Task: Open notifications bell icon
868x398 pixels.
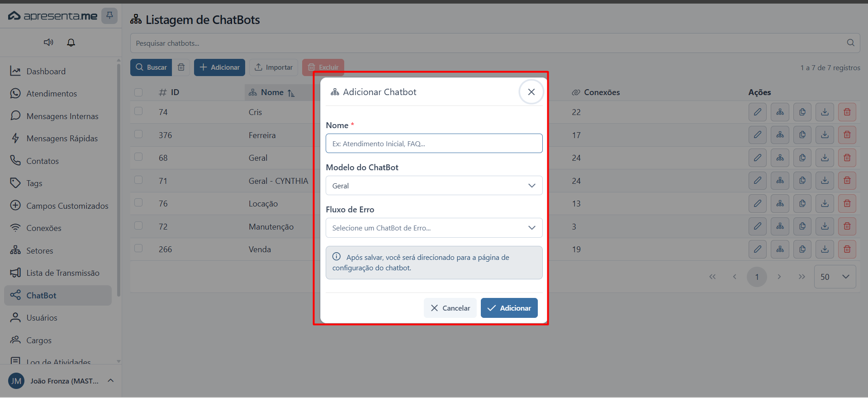Action: click(x=71, y=42)
